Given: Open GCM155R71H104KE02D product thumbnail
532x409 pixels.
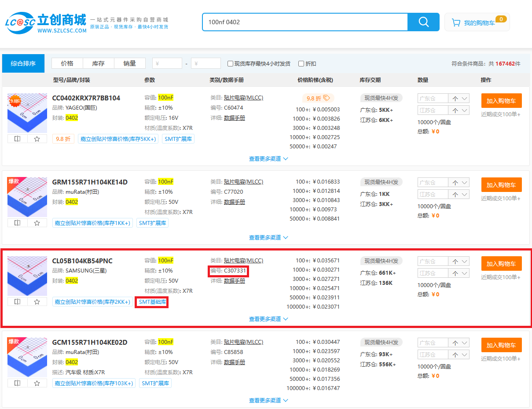Looking at the screenshot, I should pyautogui.click(x=27, y=357).
